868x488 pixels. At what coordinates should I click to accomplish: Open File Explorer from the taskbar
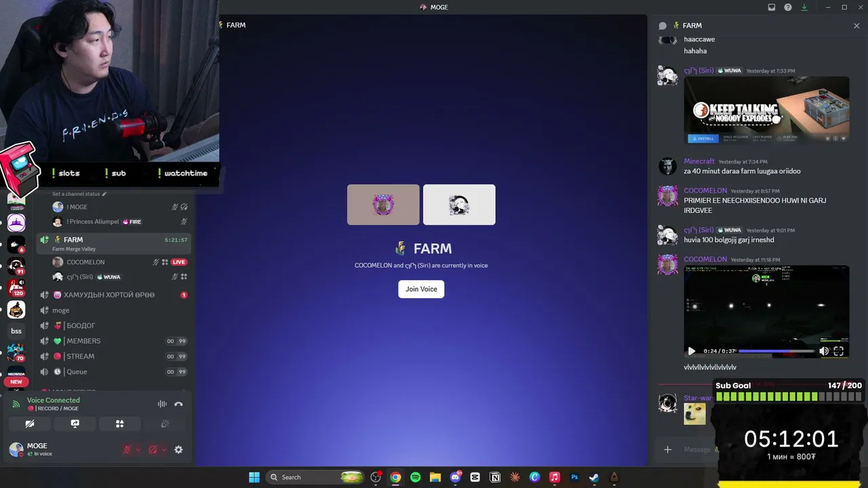pyautogui.click(x=435, y=477)
